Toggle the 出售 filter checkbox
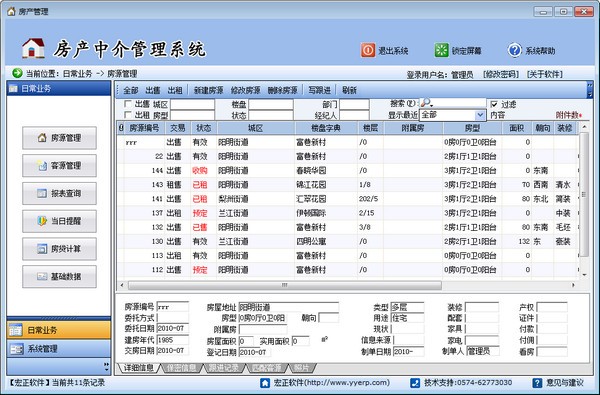The width and height of the screenshot is (600, 395). (128, 104)
